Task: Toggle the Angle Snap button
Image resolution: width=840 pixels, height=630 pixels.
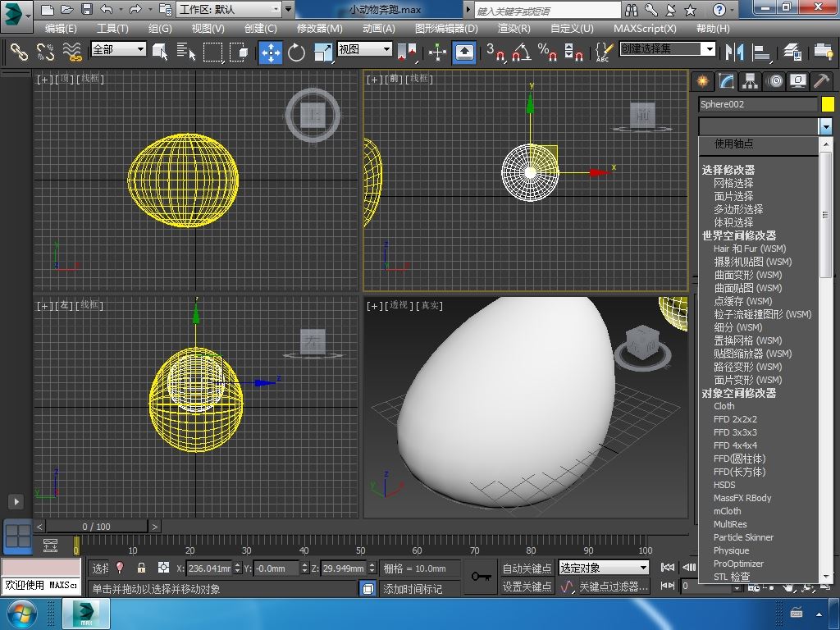Action: (x=521, y=52)
